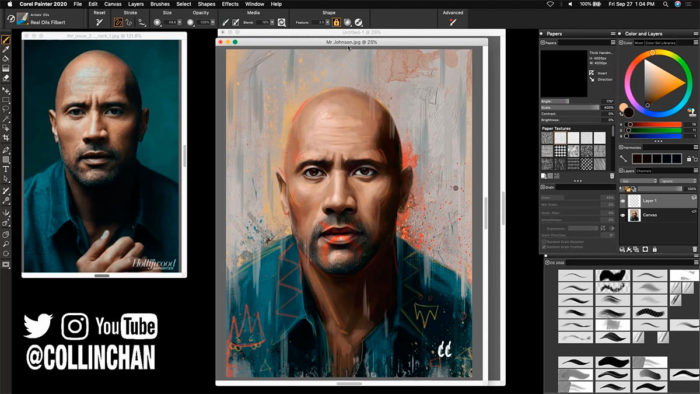Select Layer 1 in the Layers panel
700x394 pixels.
[x=658, y=201]
